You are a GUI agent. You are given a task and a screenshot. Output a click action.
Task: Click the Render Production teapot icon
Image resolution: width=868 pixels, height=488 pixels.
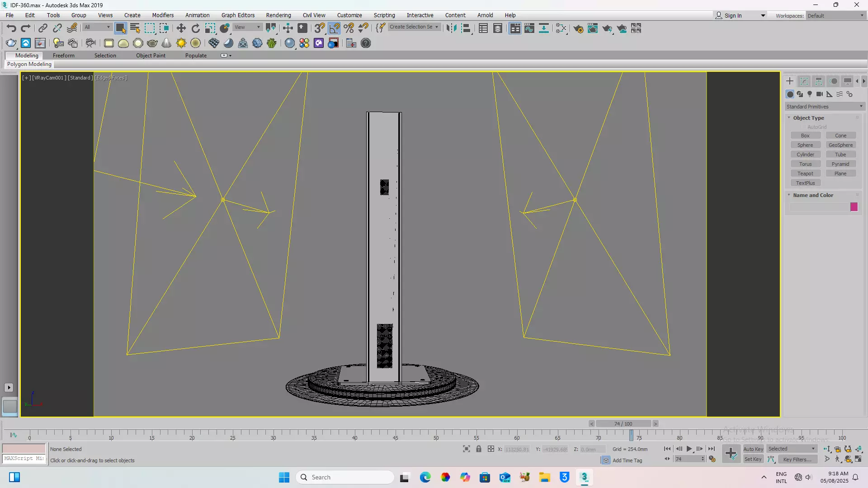pos(607,28)
